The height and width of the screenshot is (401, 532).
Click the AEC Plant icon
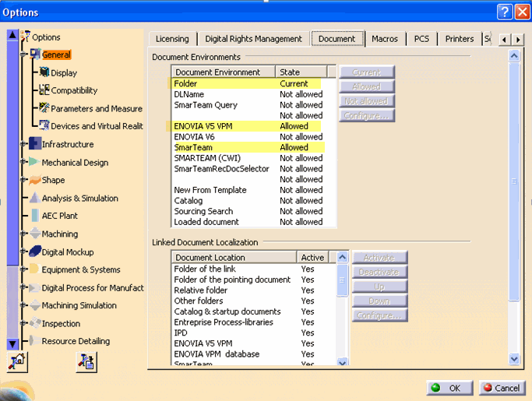coord(35,216)
